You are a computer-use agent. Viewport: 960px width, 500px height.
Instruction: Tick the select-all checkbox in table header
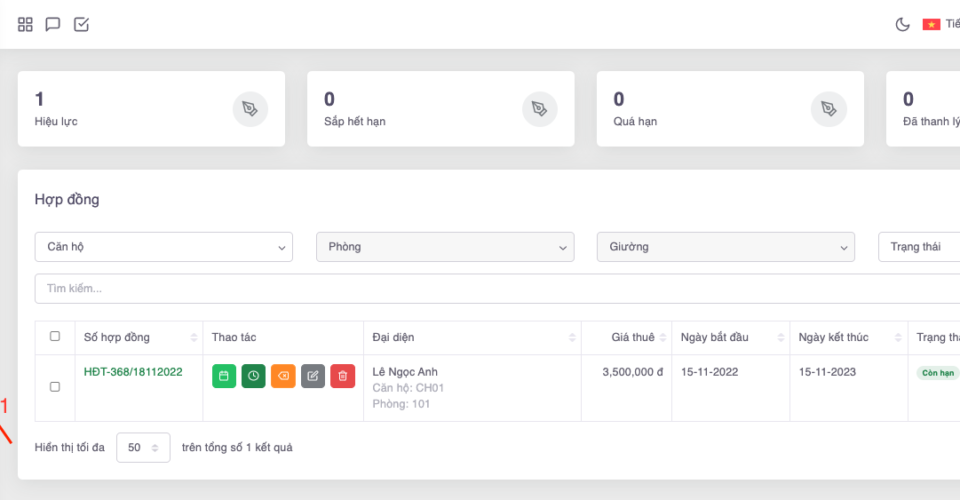tap(55, 337)
